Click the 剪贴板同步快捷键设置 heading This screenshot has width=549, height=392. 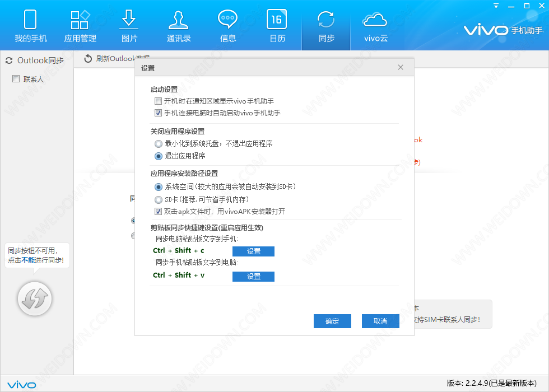(207, 227)
